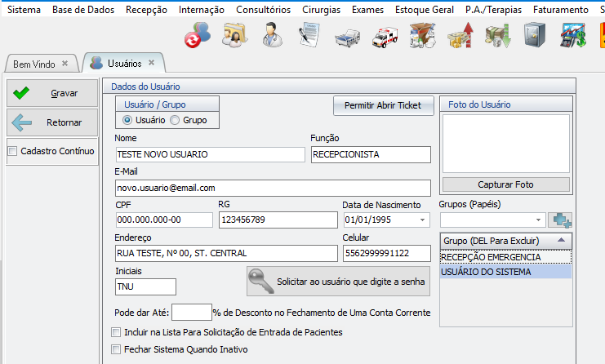Open the stock box toolbar icon
The height and width of the screenshot is (364, 605).
(x=421, y=36)
